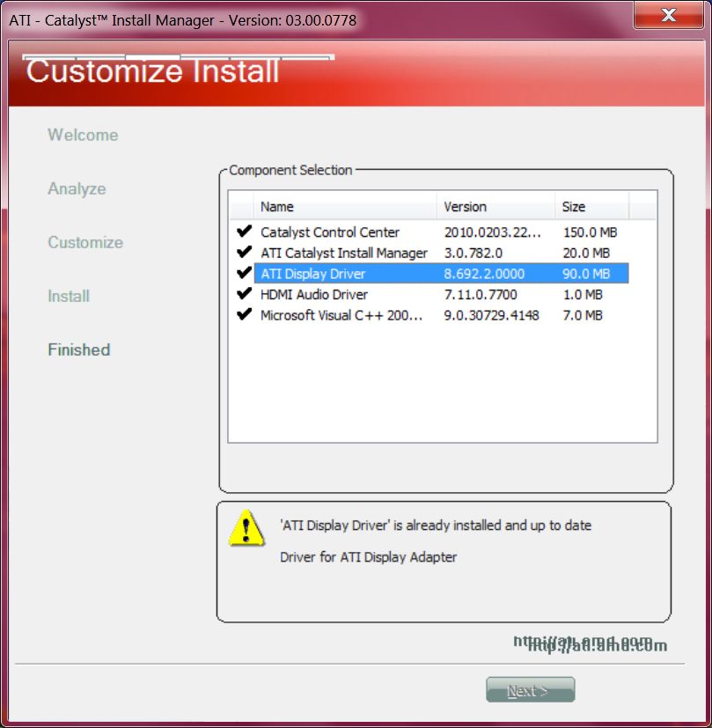Image resolution: width=712 pixels, height=728 pixels.
Task: Uncheck the ATI Catalyst Install Manager checkmark
Action: (244, 252)
